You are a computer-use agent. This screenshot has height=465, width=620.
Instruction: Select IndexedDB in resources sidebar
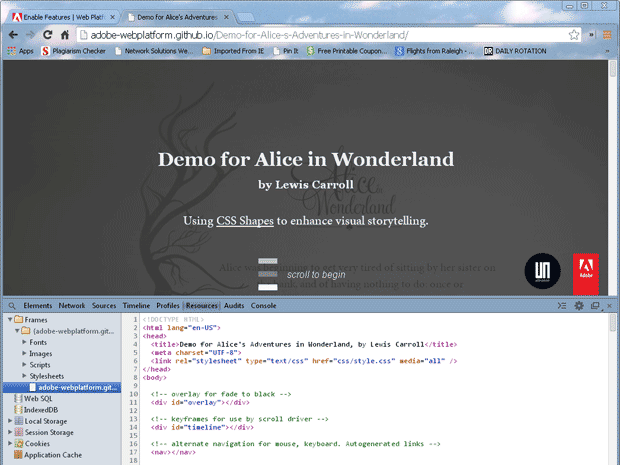[x=36, y=410]
